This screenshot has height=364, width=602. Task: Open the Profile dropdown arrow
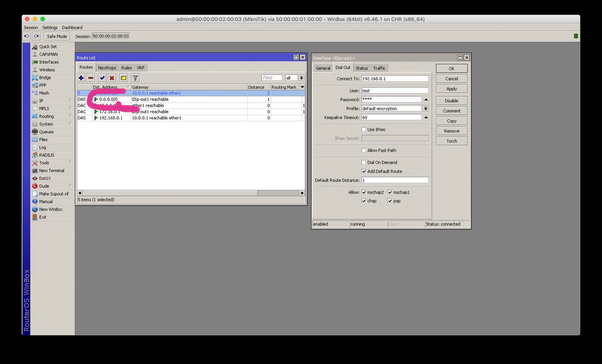click(426, 109)
